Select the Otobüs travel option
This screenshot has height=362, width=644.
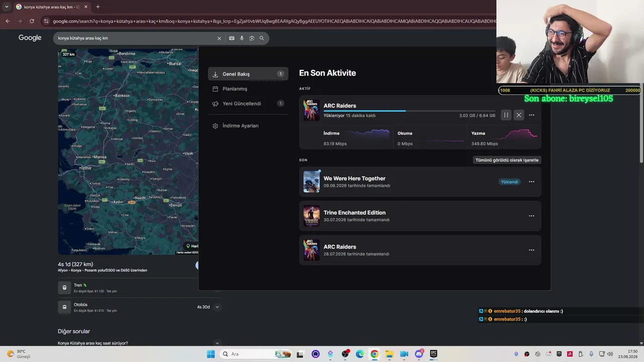pyautogui.click(x=139, y=307)
